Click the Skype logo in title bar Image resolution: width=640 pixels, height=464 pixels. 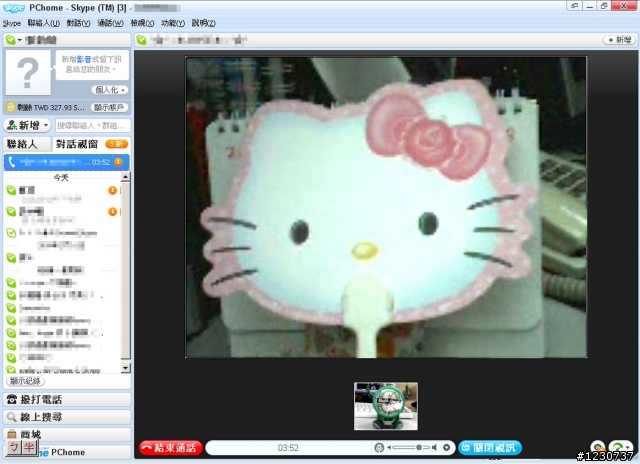click(14, 8)
